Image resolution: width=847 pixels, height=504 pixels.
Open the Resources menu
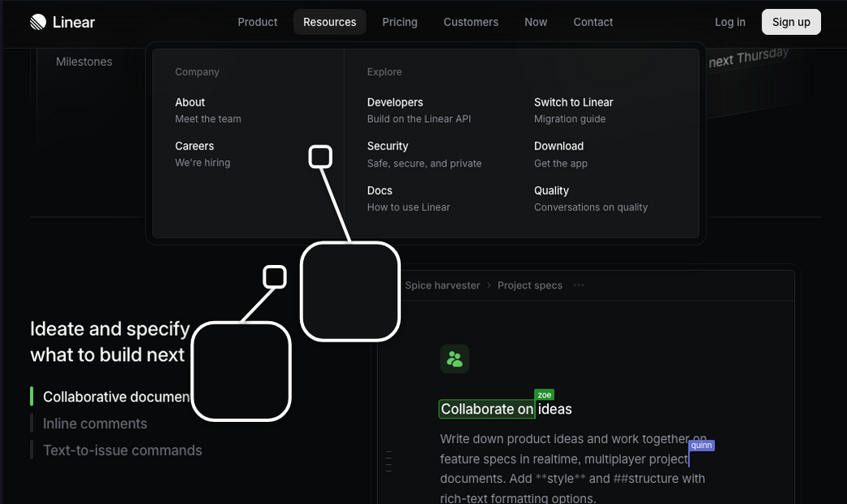[329, 22]
